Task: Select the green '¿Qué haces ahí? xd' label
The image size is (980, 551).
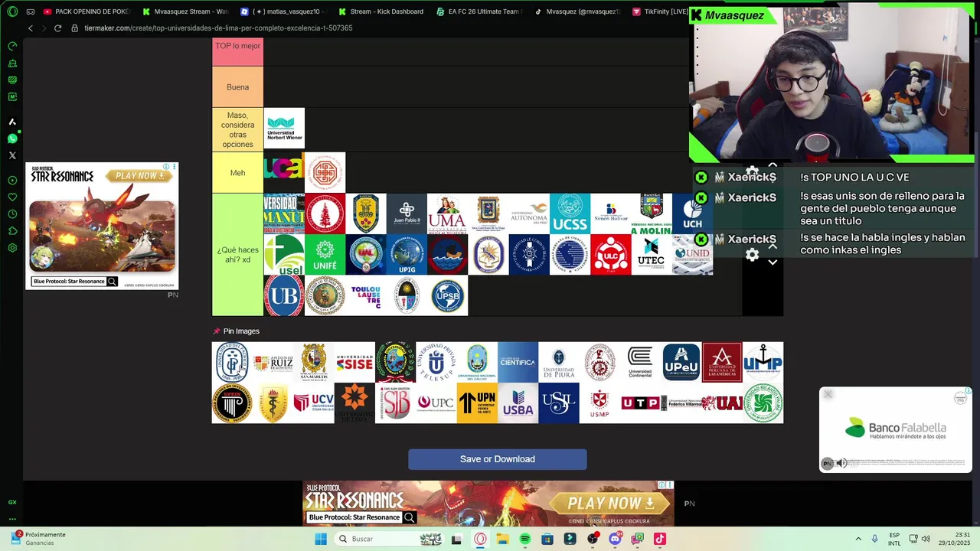Action: point(237,255)
